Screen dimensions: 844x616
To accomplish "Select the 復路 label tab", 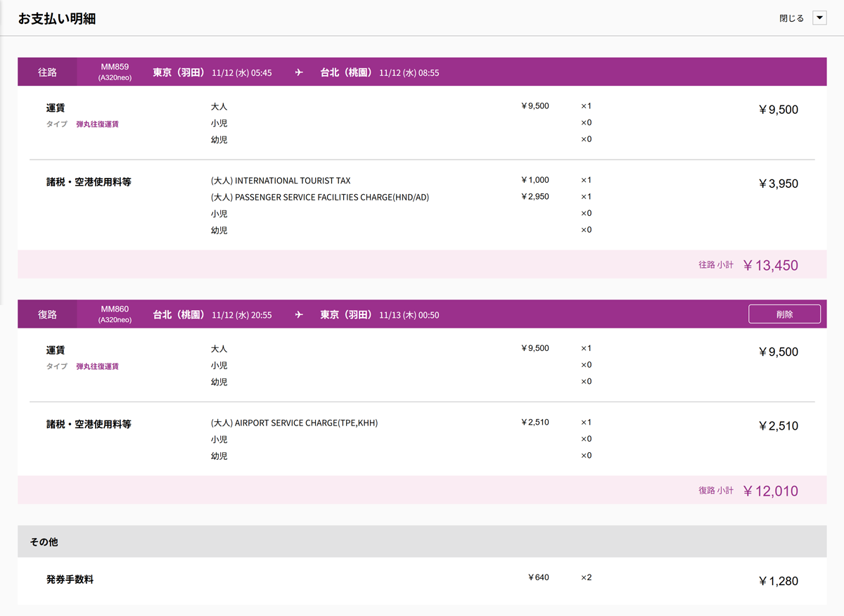I will 47,314.
